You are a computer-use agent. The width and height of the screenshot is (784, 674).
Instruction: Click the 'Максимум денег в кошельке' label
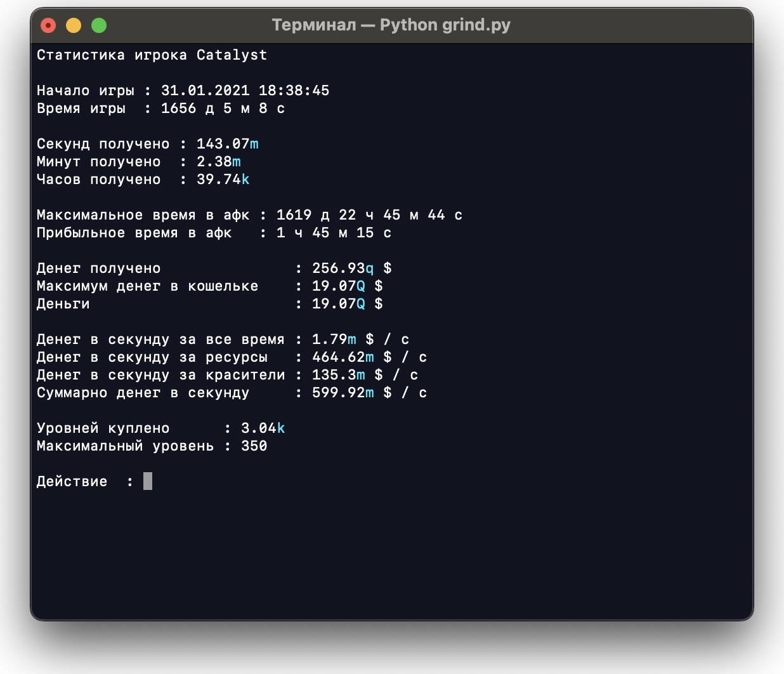pos(147,286)
